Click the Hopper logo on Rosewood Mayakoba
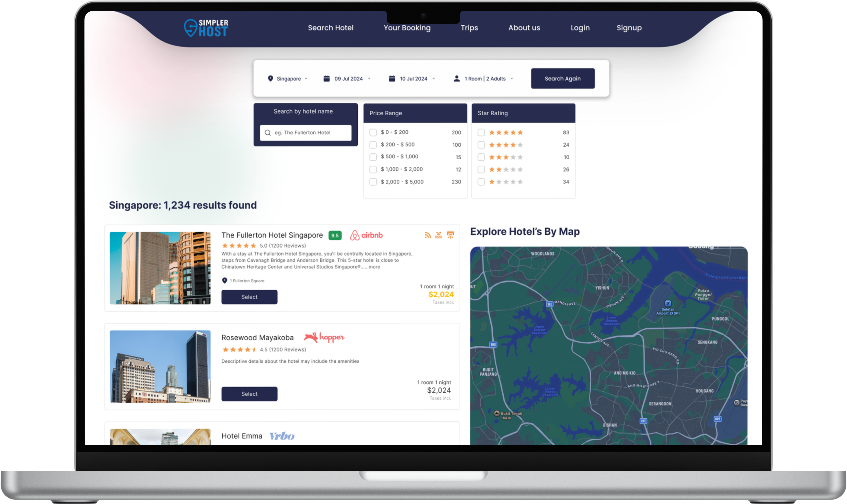The height and width of the screenshot is (504, 847). (324, 337)
